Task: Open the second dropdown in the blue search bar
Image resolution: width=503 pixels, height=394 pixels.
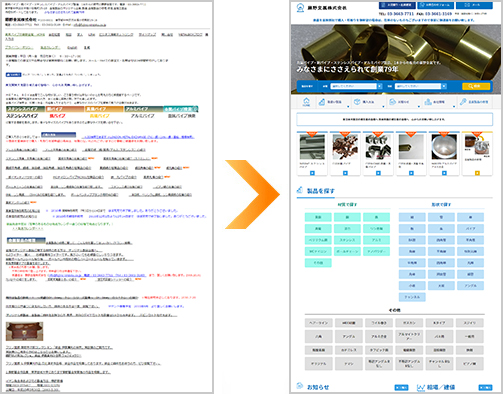Action: (421, 86)
